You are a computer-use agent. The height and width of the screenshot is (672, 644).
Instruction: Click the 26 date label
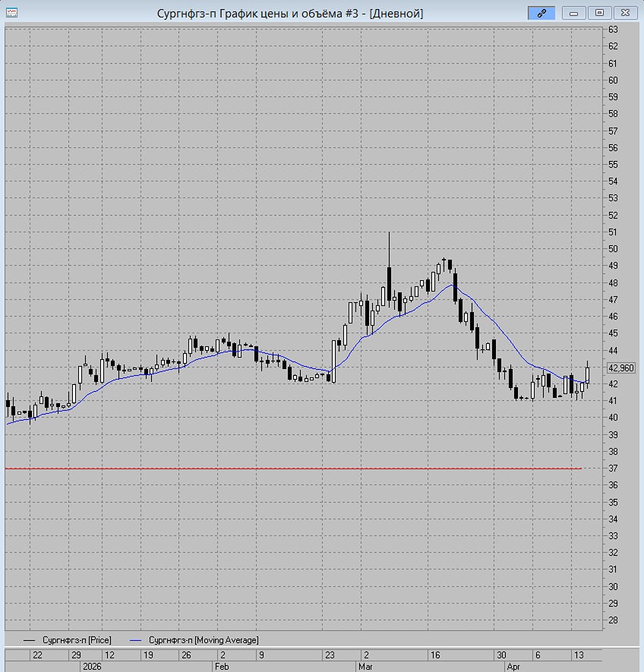coord(187,655)
